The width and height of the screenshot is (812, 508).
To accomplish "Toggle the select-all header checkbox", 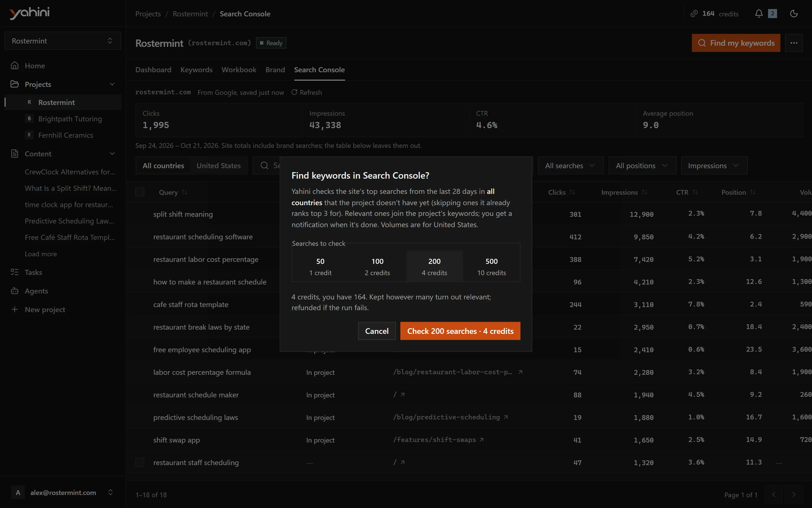I will (x=140, y=192).
